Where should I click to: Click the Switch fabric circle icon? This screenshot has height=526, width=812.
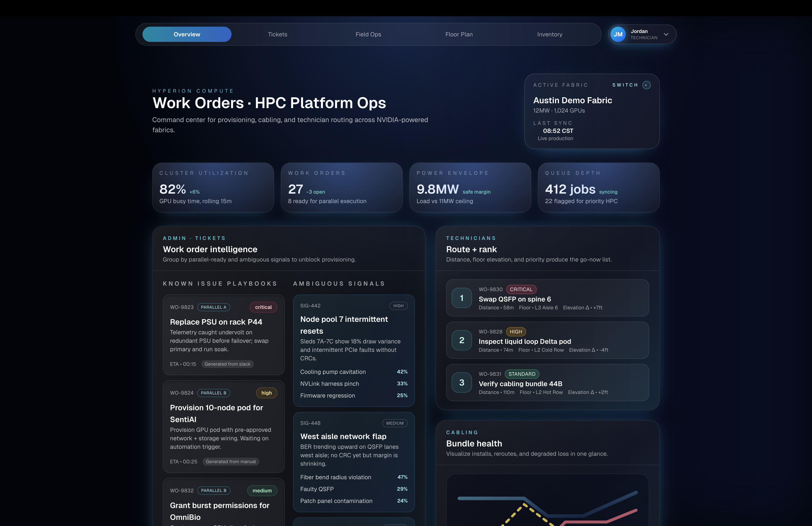pos(646,85)
